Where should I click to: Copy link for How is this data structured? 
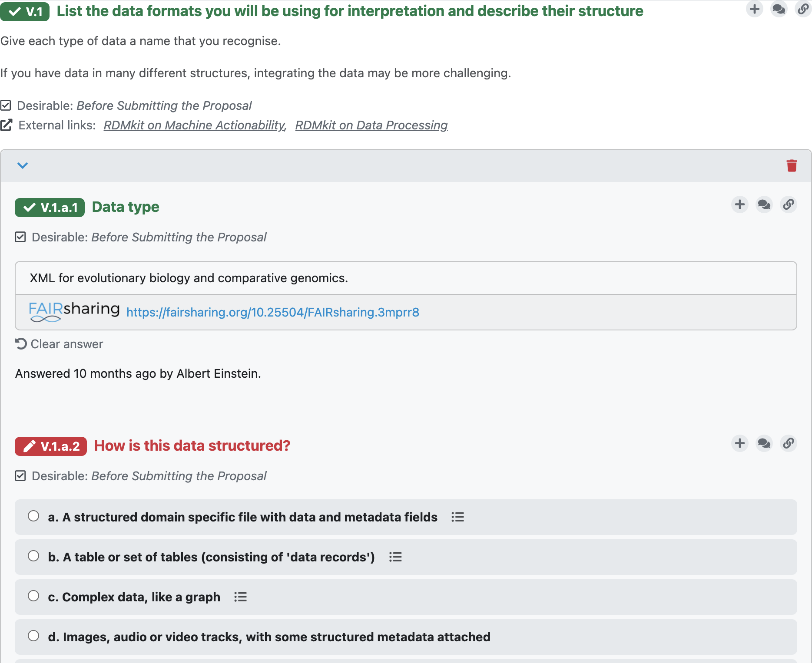click(789, 443)
